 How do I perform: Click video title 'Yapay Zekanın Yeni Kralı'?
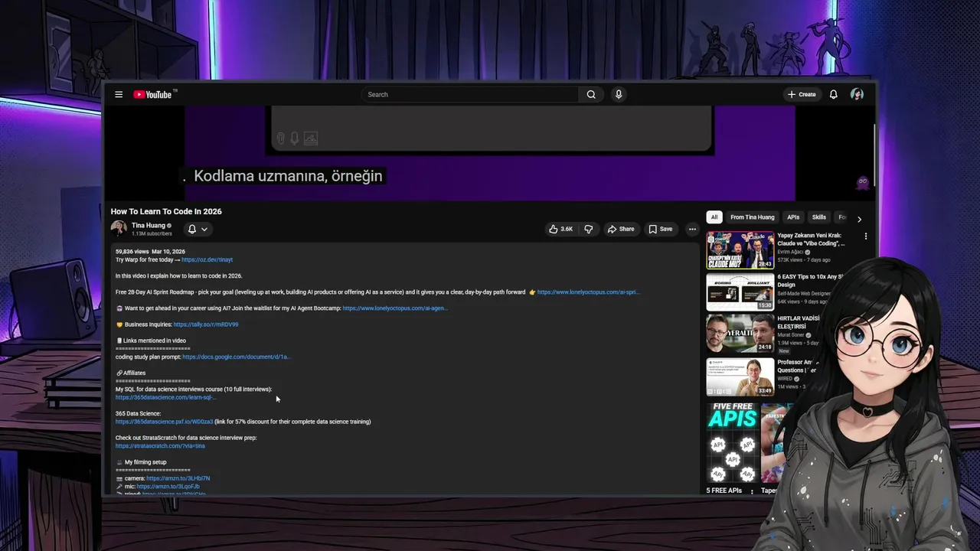(x=811, y=240)
